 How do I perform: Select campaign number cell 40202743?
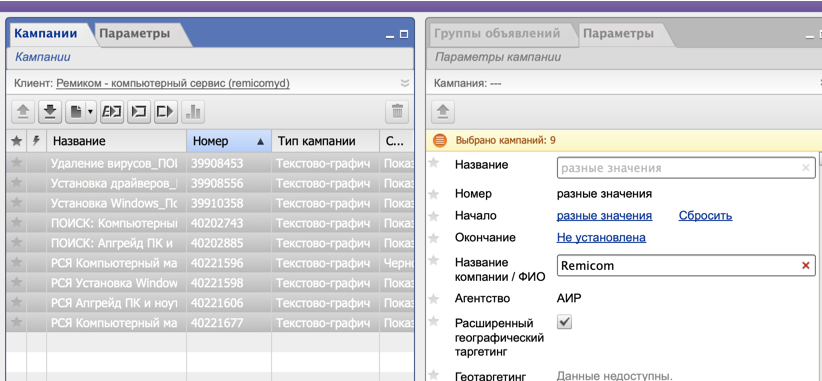click(x=229, y=223)
